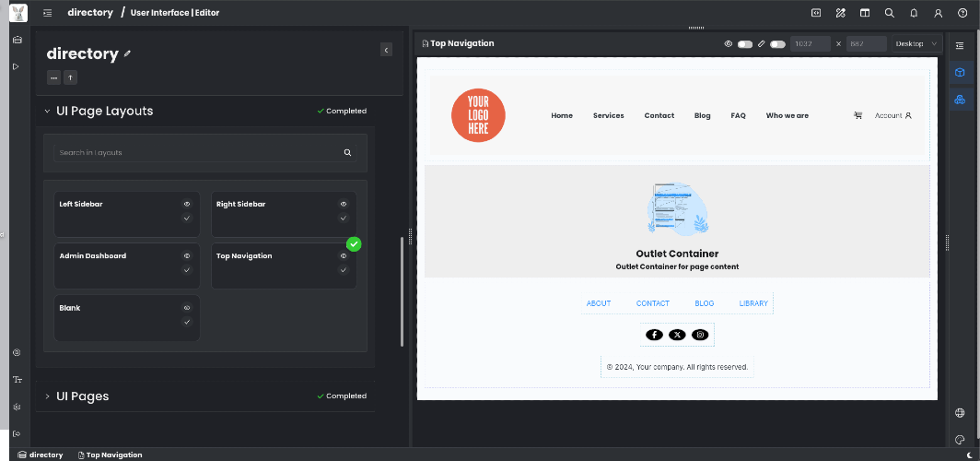980x461 pixels.
Task: Click the play icon in the left rail
Action: tap(17, 66)
